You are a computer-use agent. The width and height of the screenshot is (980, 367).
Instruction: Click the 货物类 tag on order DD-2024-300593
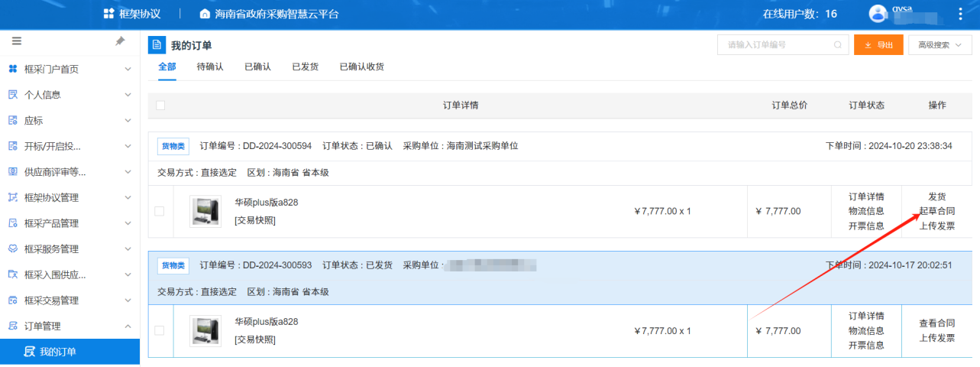[x=173, y=265]
